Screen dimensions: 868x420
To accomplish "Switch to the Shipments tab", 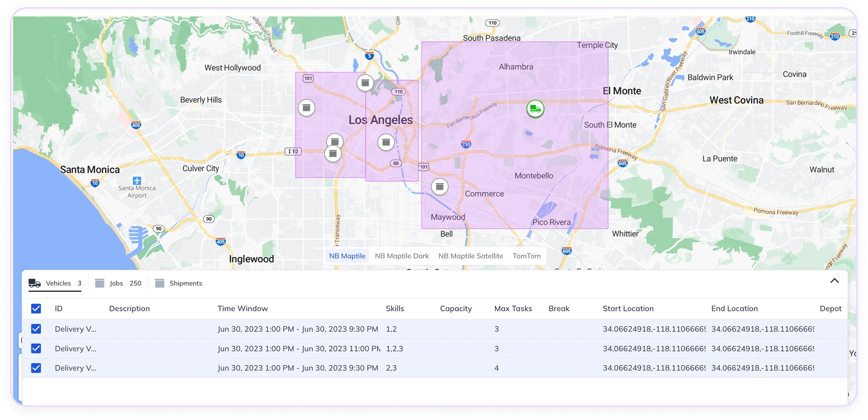I will [179, 283].
